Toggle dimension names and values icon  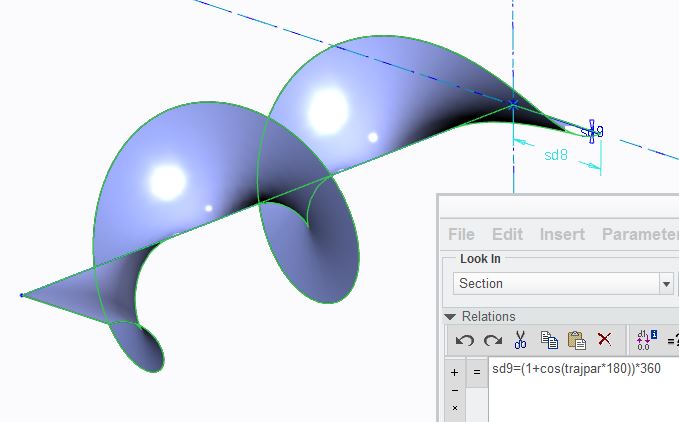[647, 340]
